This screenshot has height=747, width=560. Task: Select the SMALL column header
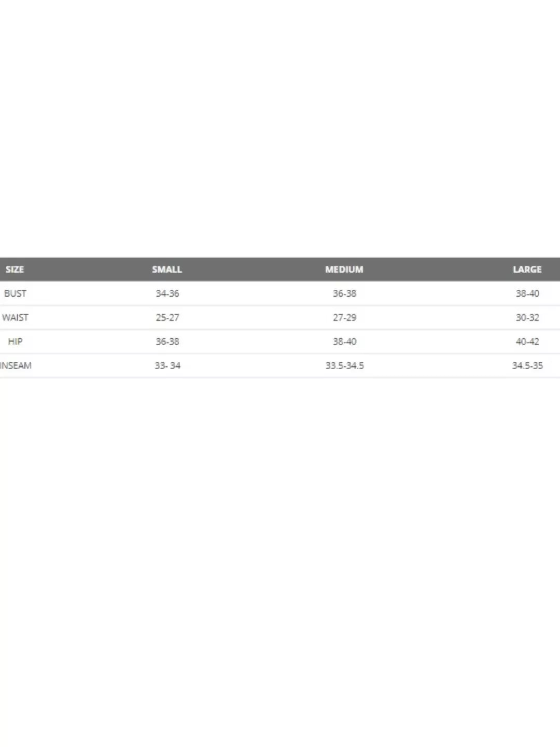pyautogui.click(x=167, y=270)
